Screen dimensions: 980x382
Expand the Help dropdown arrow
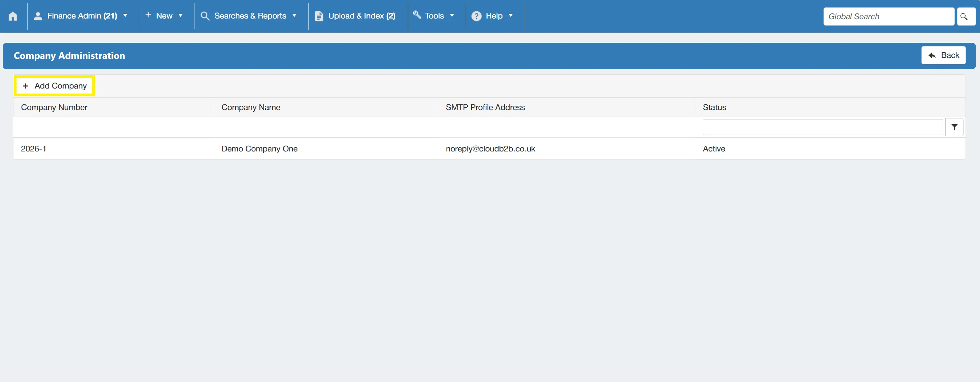[511, 15]
